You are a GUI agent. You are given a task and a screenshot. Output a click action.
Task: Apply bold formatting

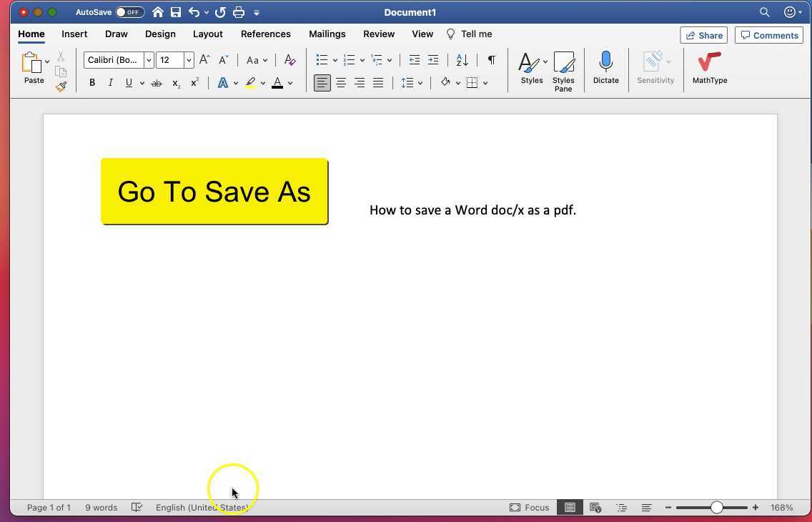[91, 82]
